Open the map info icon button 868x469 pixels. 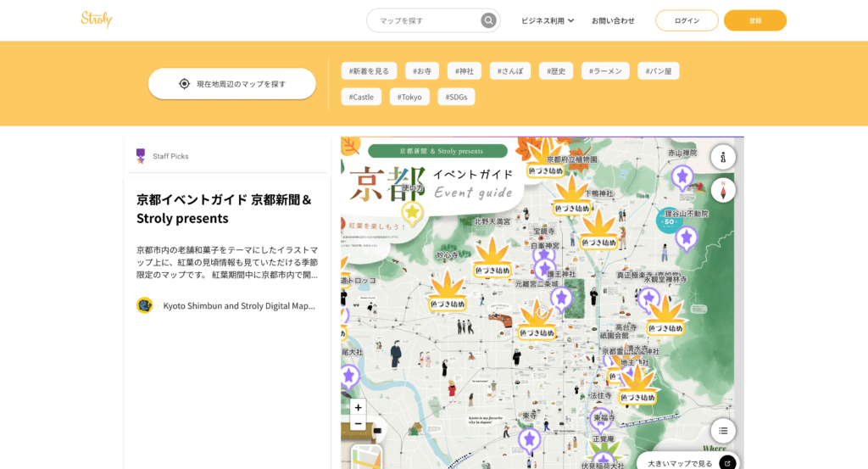723,158
